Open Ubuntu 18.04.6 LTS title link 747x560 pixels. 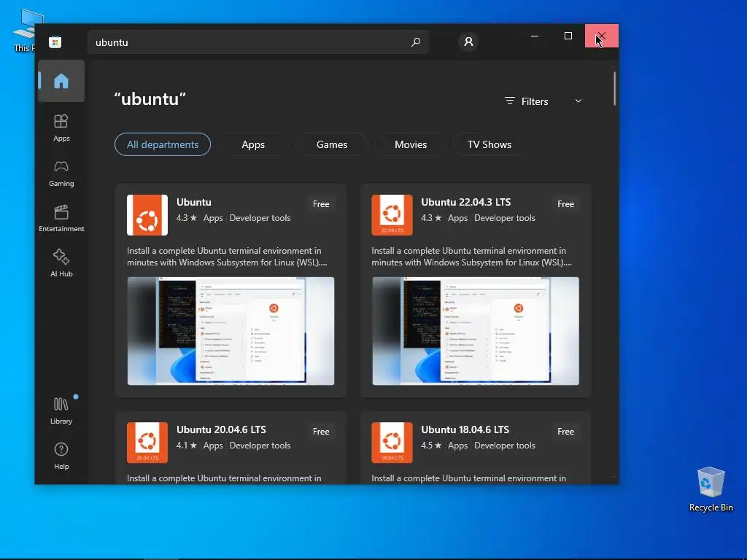click(x=465, y=429)
